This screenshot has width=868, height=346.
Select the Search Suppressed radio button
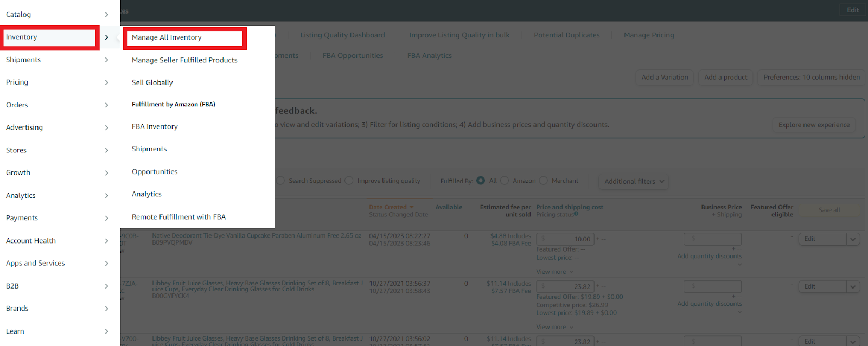tap(280, 181)
